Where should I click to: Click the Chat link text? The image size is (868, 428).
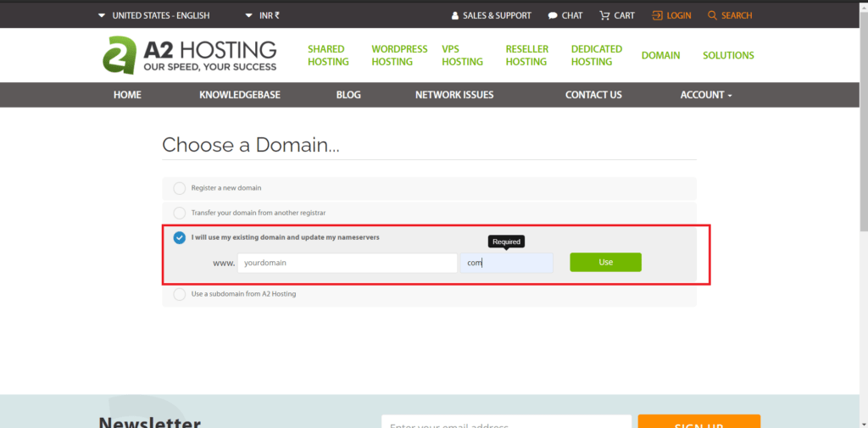(572, 15)
